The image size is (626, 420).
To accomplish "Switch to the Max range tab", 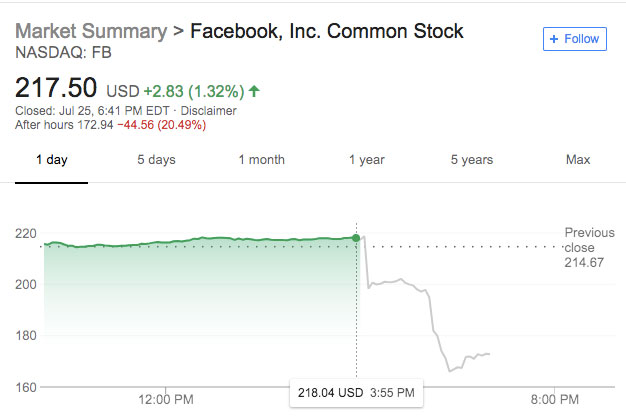I will click(577, 159).
